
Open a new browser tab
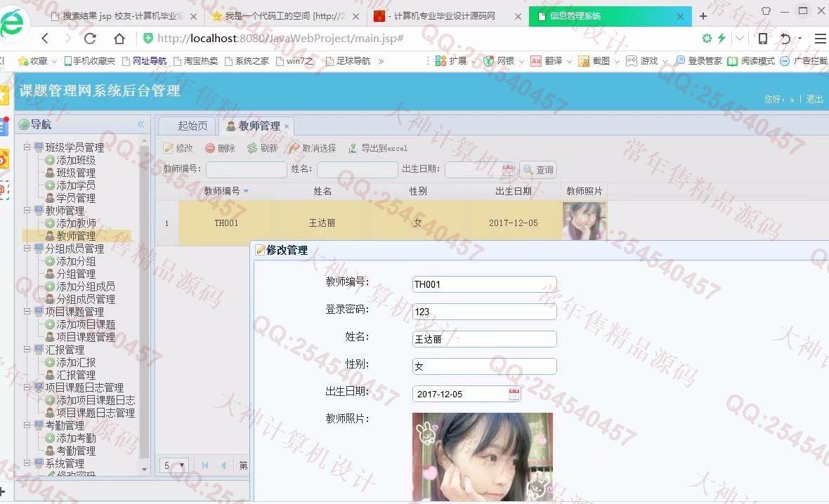click(x=703, y=16)
